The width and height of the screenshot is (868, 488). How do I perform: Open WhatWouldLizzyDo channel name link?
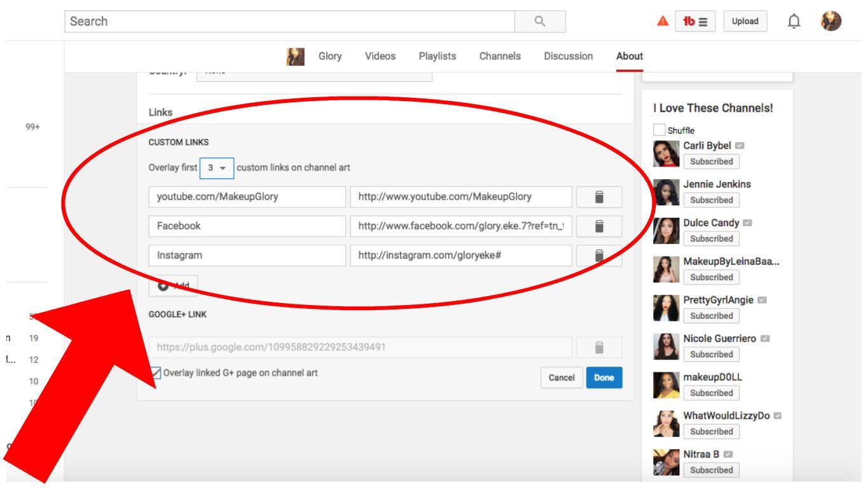tap(726, 416)
